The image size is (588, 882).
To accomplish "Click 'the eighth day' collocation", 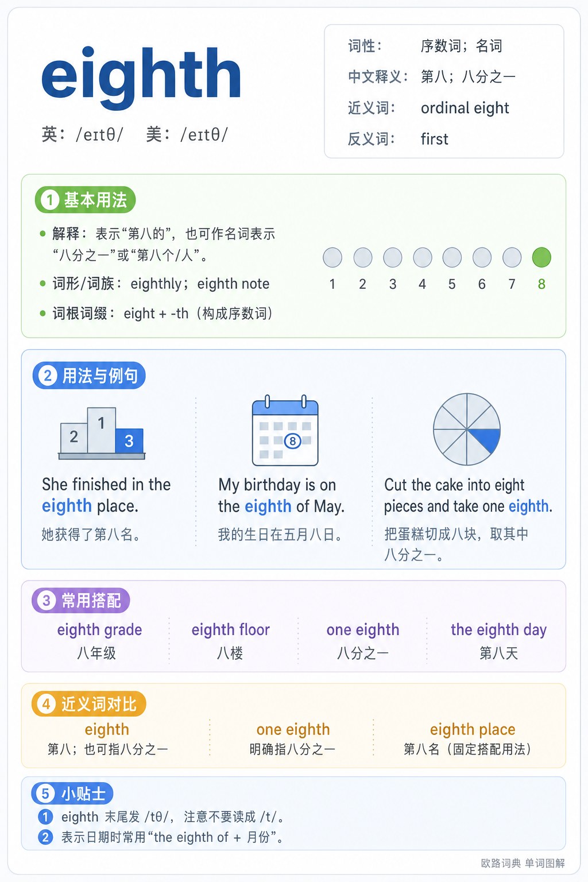I will (498, 630).
